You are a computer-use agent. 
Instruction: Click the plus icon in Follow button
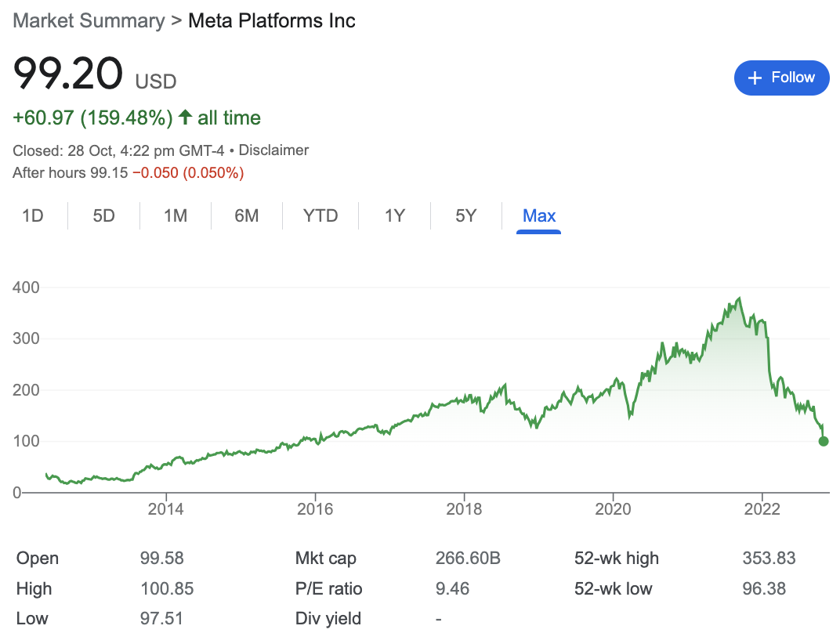click(x=755, y=78)
